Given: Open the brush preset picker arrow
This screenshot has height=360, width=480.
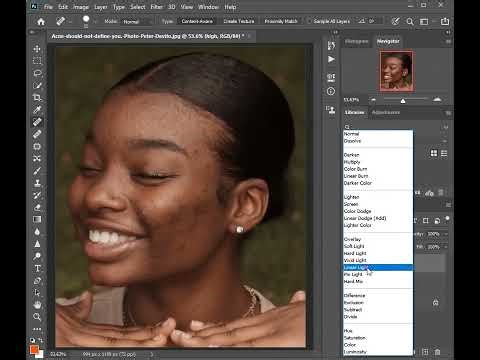Looking at the screenshot, I should pyautogui.click(x=94, y=22).
